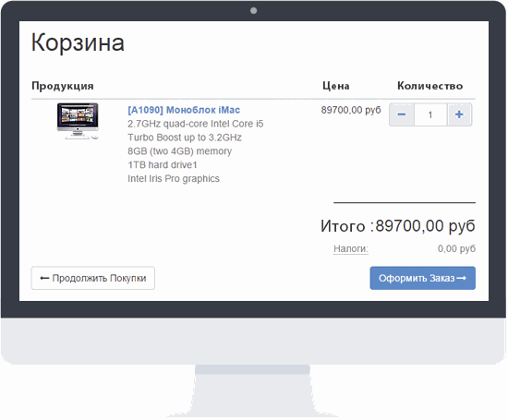
Task: Click the Итого :89700,00 руб total
Action: pyautogui.click(x=398, y=226)
